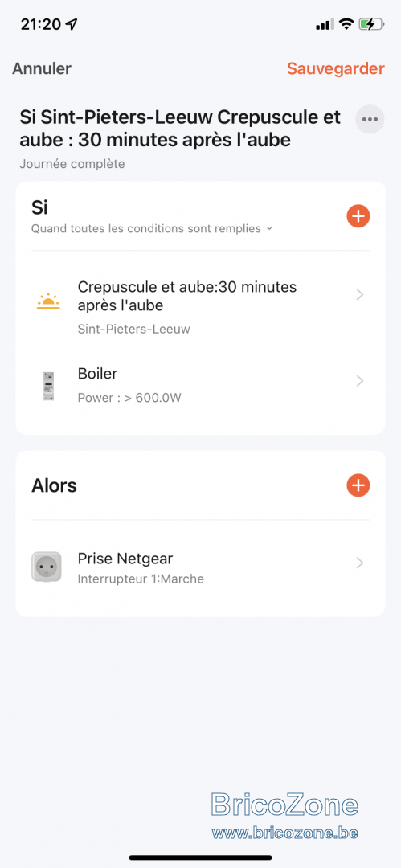
Task: Expand the Crepuscule et aube condition chevron
Action: click(360, 295)
